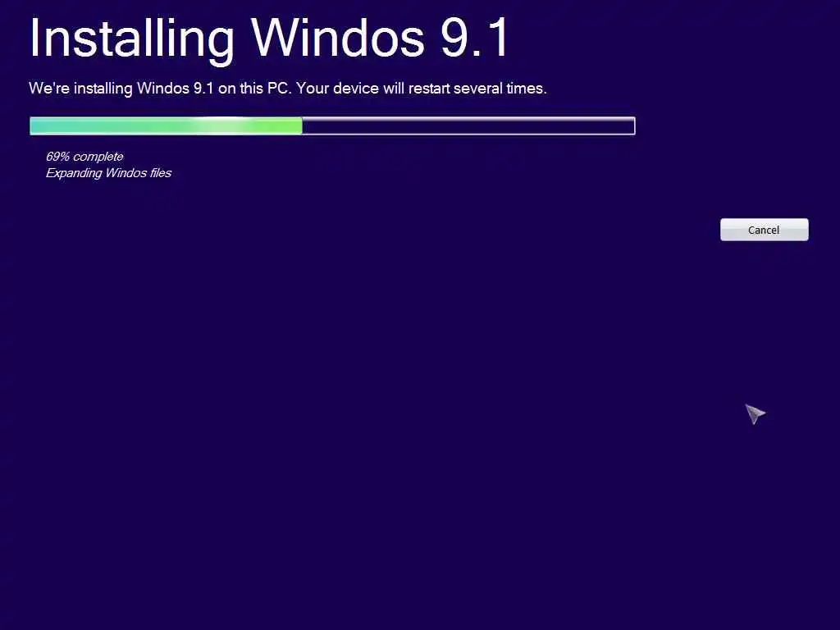
Task: Click the Cancel button
Action: [x=764, y=230]
